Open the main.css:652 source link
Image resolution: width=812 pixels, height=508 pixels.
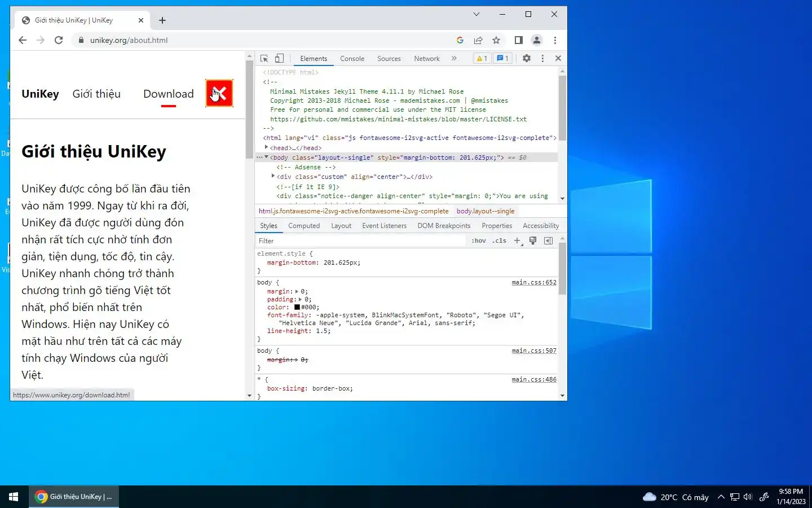[533, 282]
